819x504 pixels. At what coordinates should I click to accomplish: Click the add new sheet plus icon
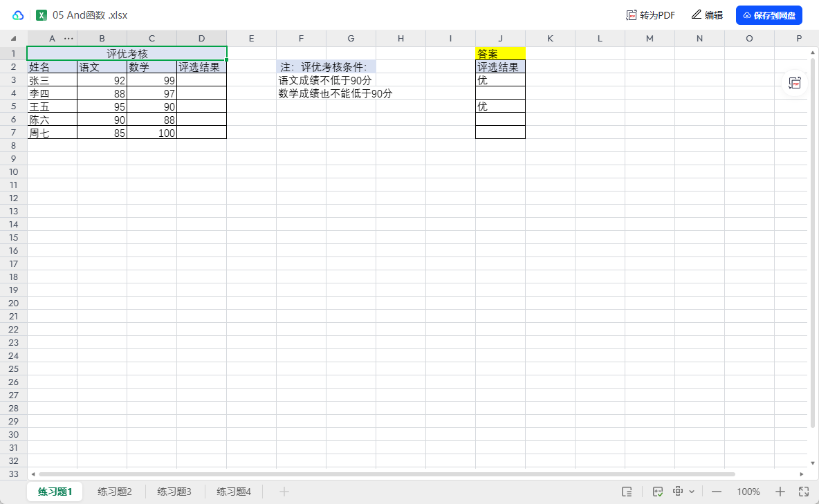[284, 491]
